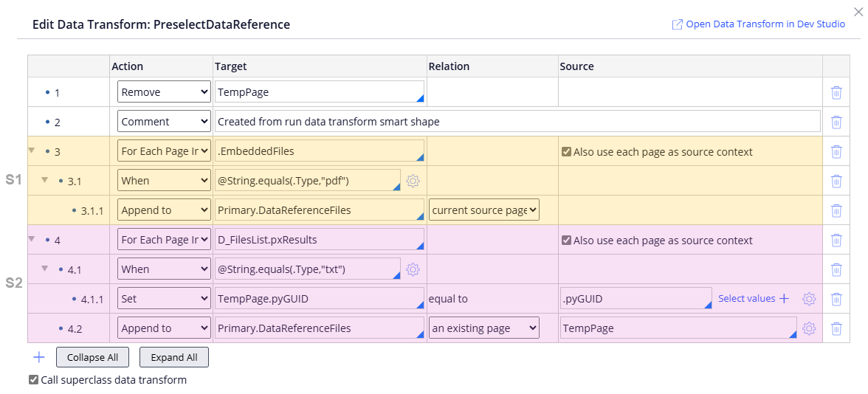
Task: Collapse step 3 tree arrow
Action: coord(31,150)
